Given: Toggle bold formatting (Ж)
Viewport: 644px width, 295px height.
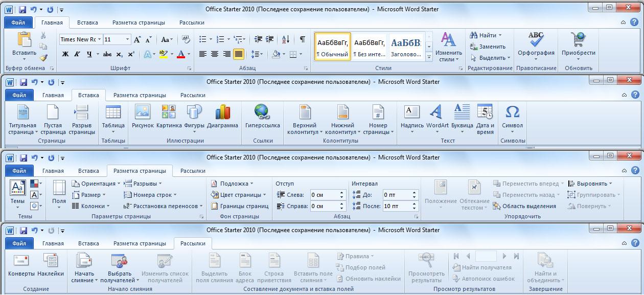Looking at the screenshot, I should point(65,54).
